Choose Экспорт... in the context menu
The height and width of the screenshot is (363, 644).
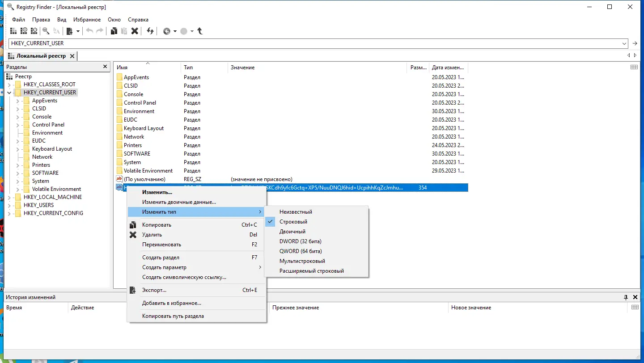pos(197,290)
